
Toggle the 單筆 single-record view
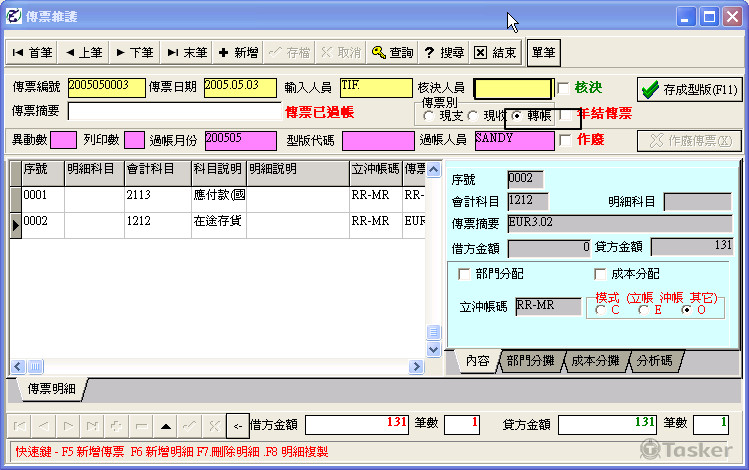(x=544, y=53)
